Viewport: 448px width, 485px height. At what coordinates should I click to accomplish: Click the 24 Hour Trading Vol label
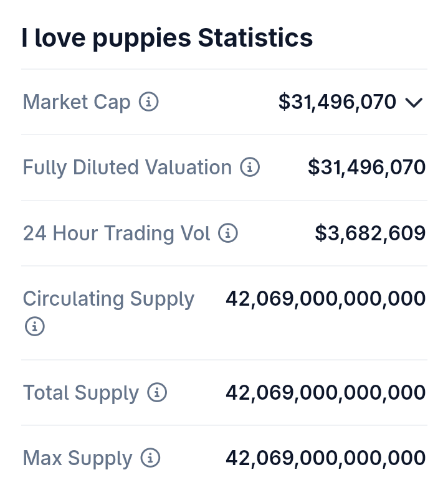117,233
